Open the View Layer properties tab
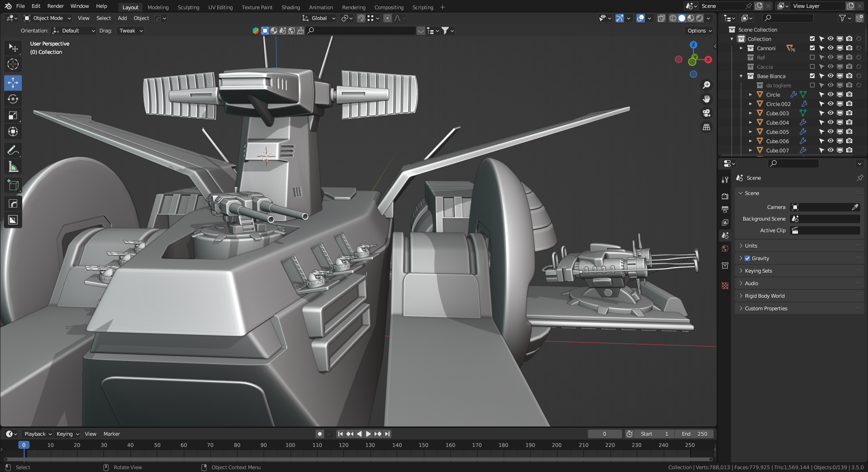Viewport: 868px width, 472px height. coord(725,223)
